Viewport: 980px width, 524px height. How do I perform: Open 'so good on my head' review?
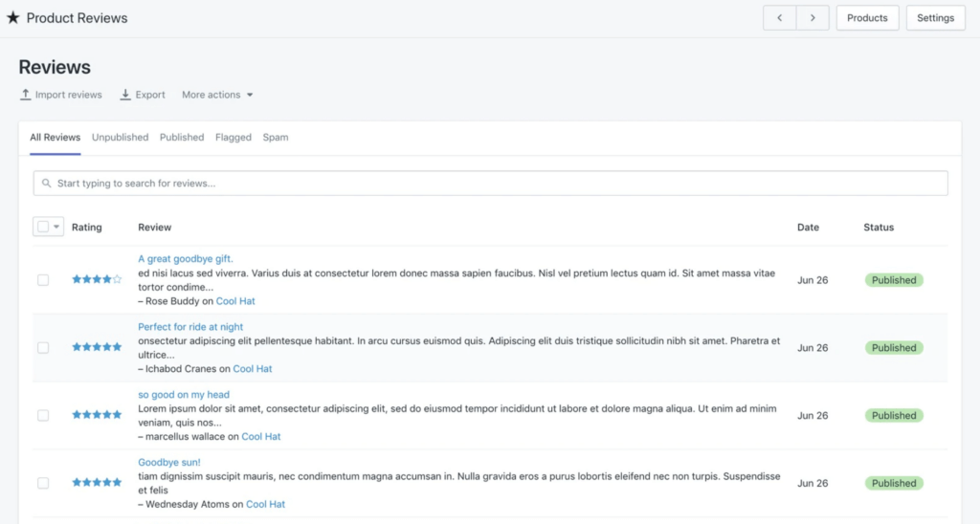(x=184, y=395)
